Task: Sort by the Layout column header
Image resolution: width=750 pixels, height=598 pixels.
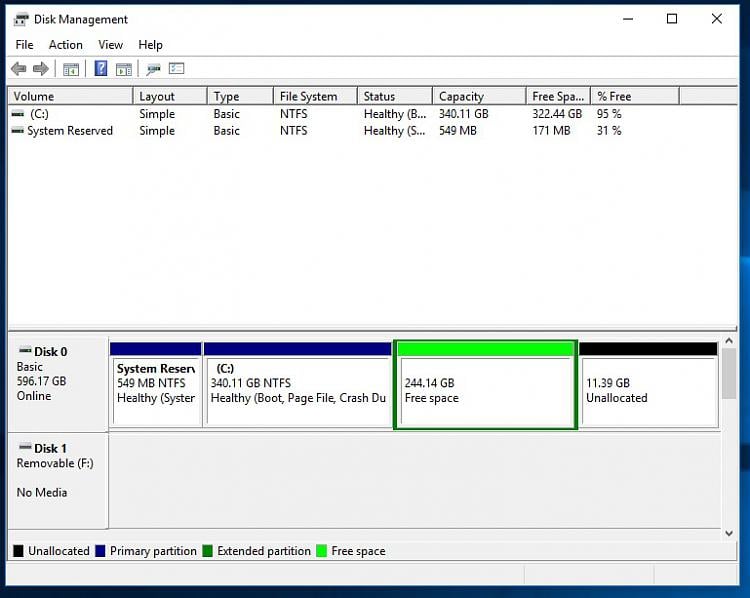Action: (x=170, y=96)
